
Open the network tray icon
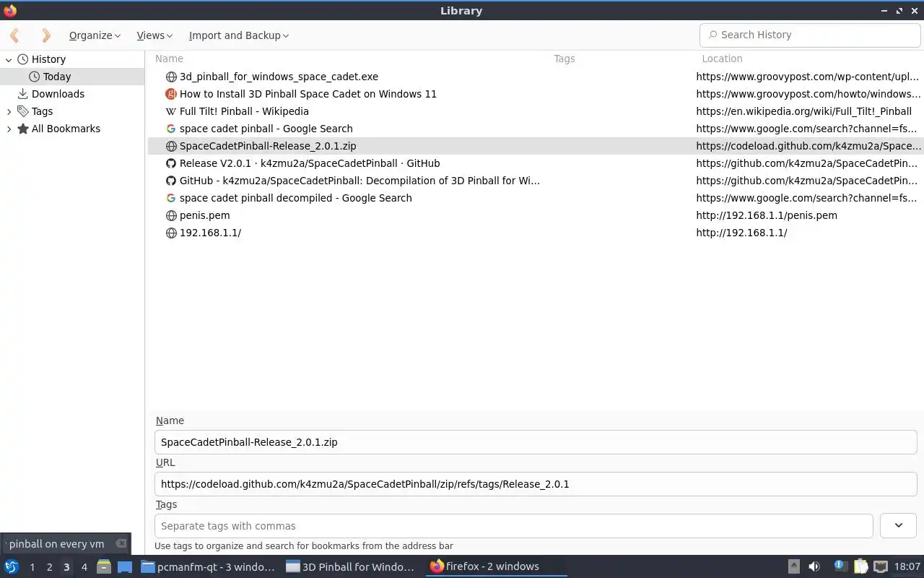(x=881, y=566)
